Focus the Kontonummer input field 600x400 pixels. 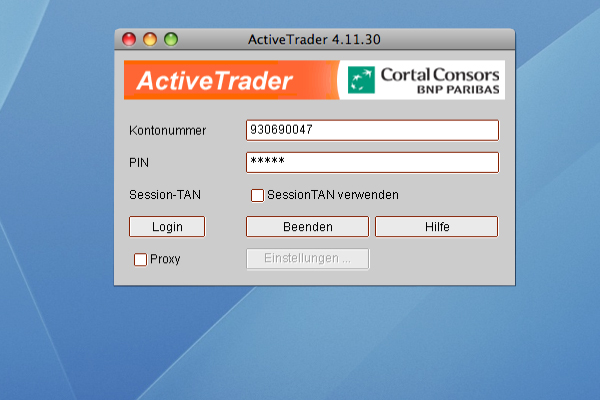(371, 130)
